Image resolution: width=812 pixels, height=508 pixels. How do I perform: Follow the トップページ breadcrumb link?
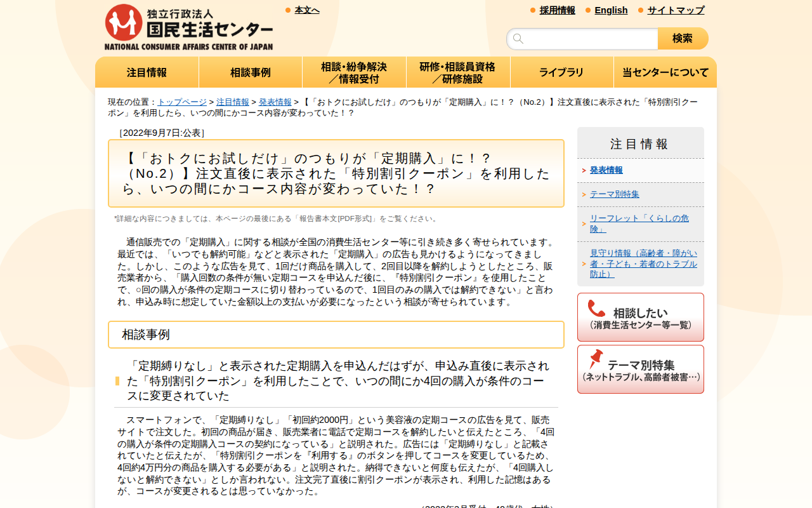pos(182,102)
